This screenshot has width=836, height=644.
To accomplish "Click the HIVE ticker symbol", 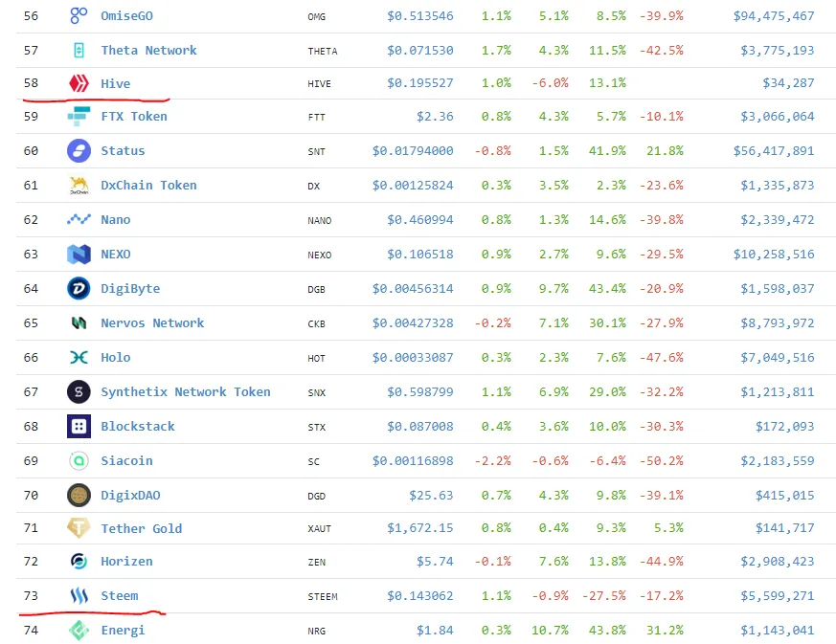I will [319, 84].
